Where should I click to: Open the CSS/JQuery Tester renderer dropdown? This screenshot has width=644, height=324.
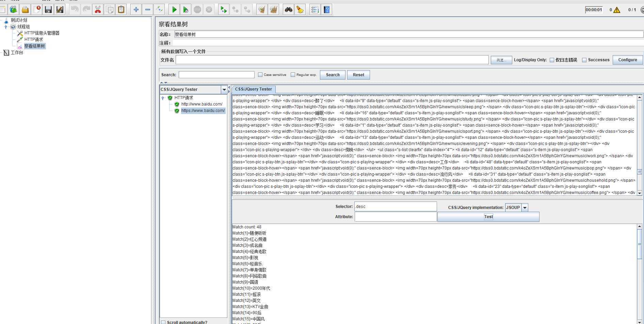224,90
